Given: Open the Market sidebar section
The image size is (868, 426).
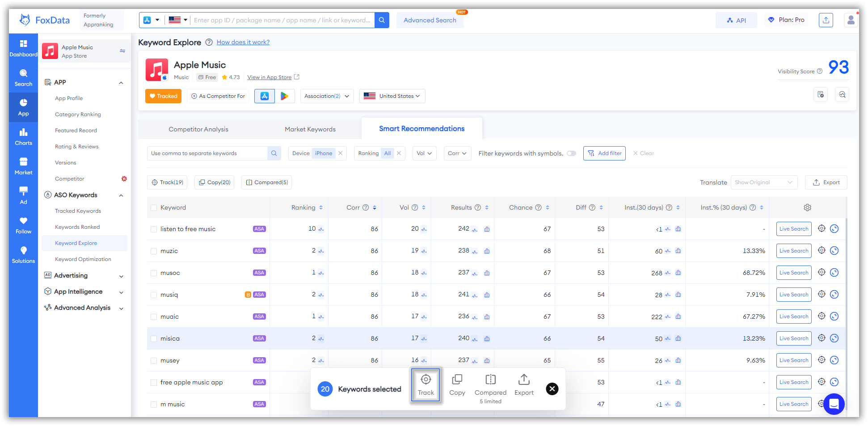Looking at the screenshot, I should [23, 166].
